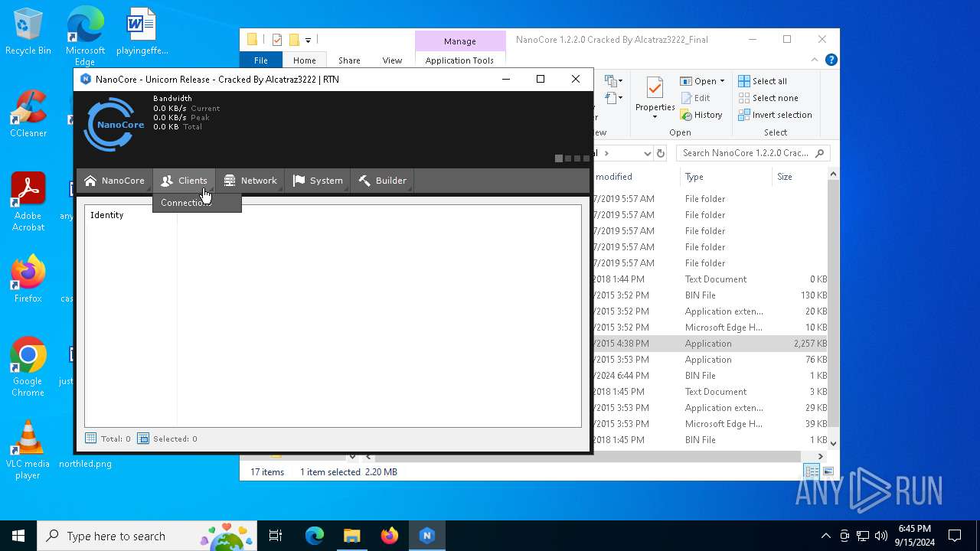Select the first page indicator square in NanoCore header
The height and width of the screenshot is (551, 980).
(x=559, y=158)
